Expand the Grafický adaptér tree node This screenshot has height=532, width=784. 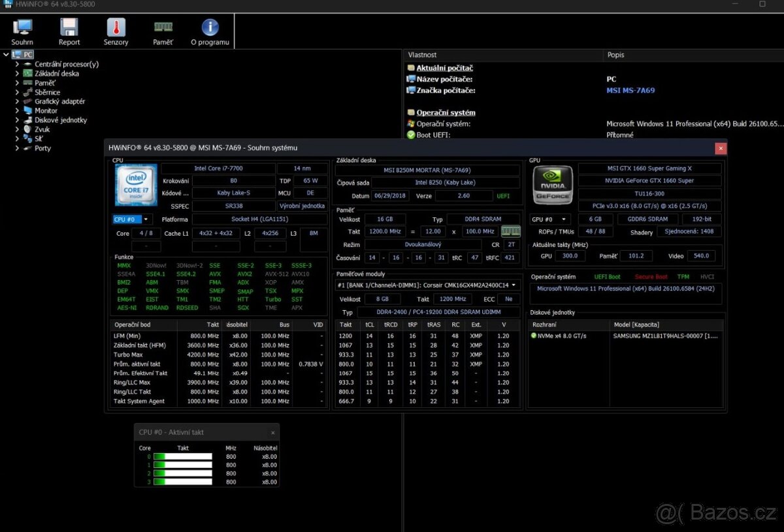click(x=17, y=102)
